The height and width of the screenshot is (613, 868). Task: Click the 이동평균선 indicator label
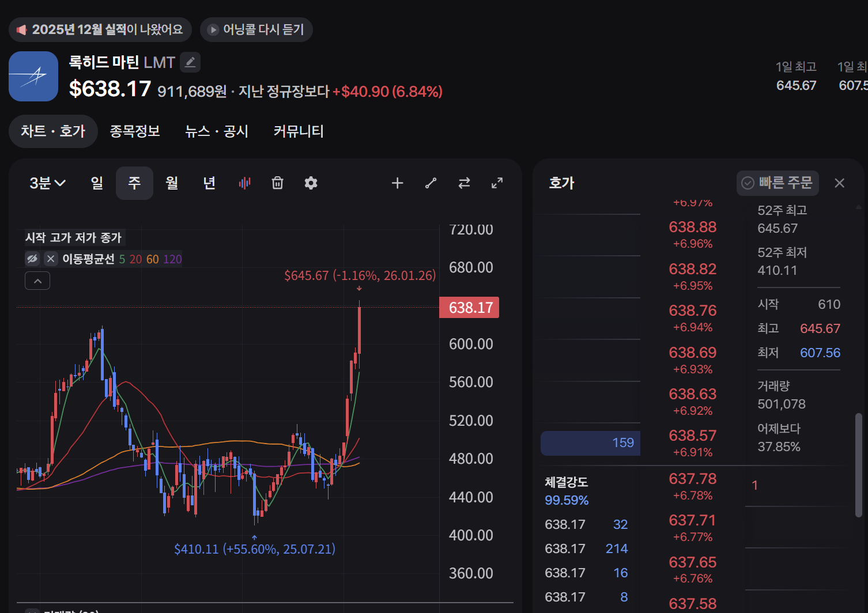[88, 259]
